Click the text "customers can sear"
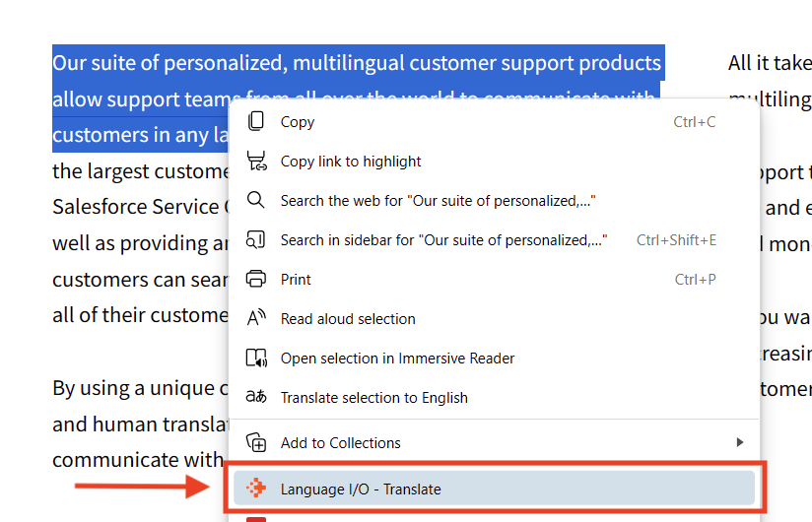Screen dimensions: 812x522 [140, 280]
